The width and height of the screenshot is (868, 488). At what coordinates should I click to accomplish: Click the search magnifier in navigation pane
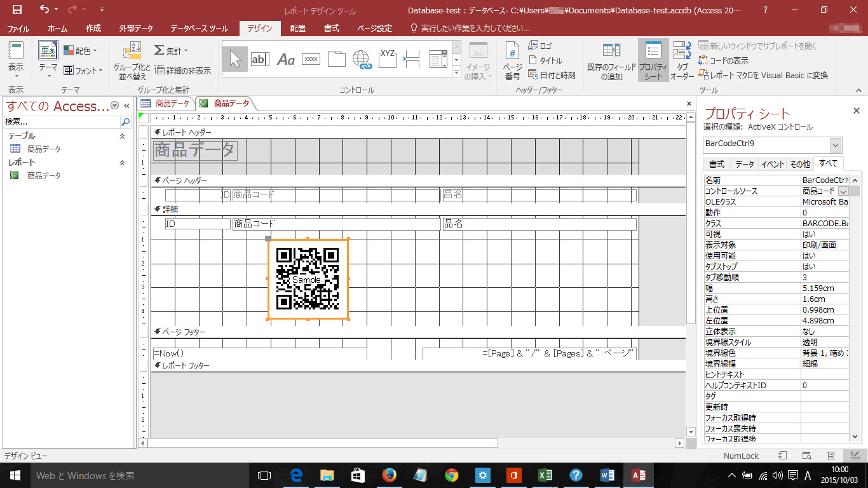click(x=125, y=121)
